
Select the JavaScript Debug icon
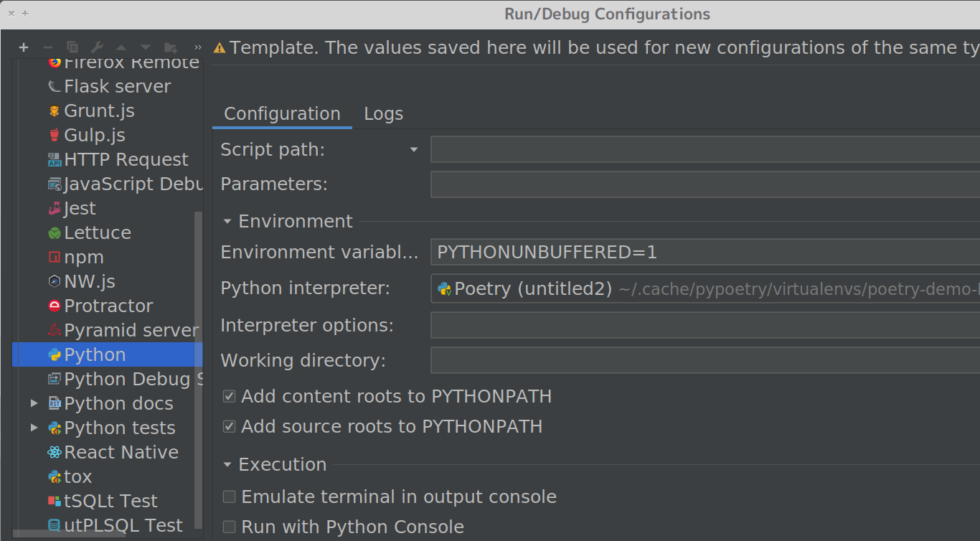(55, 184)
